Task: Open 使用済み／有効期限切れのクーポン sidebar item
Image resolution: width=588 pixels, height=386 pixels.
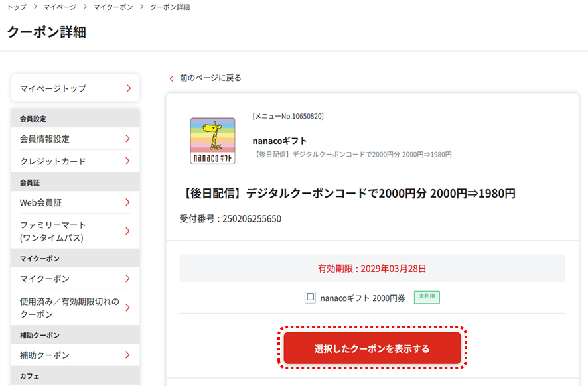Action: pyautogui.click(x=76, y=308)
